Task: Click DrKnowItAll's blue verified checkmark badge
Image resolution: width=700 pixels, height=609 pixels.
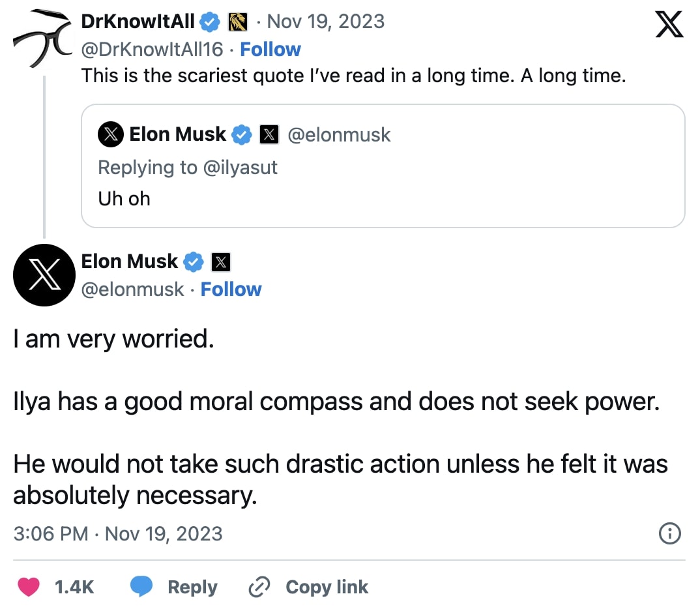Action: (209, 22)
